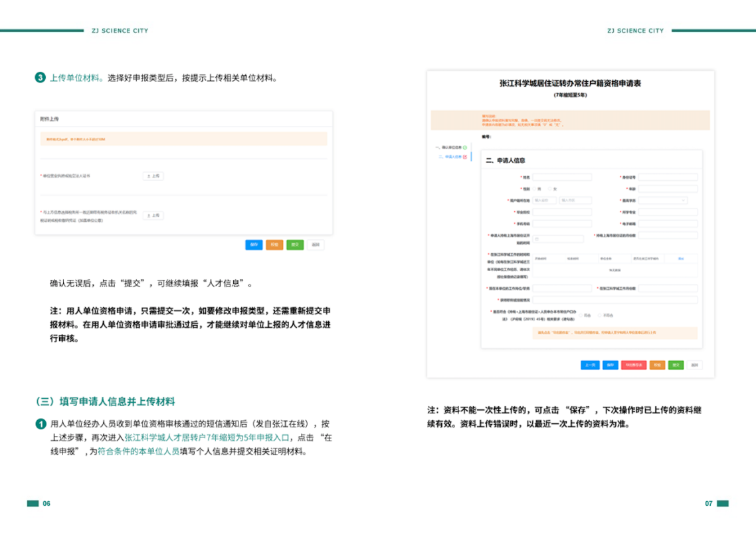Click the province input under 户籍所在地
Viewport: 756px width, 537px height.
[x=544, y=200]
